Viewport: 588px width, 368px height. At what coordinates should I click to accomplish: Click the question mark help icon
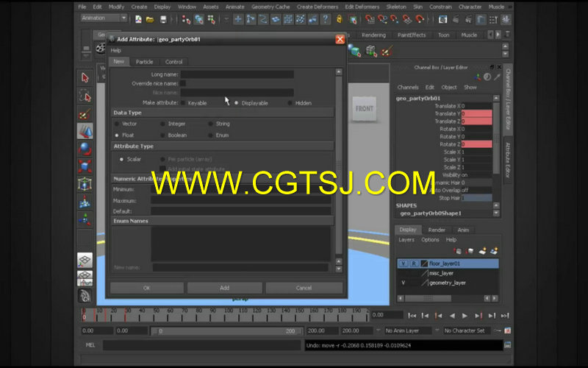click(x=326, y=19)
